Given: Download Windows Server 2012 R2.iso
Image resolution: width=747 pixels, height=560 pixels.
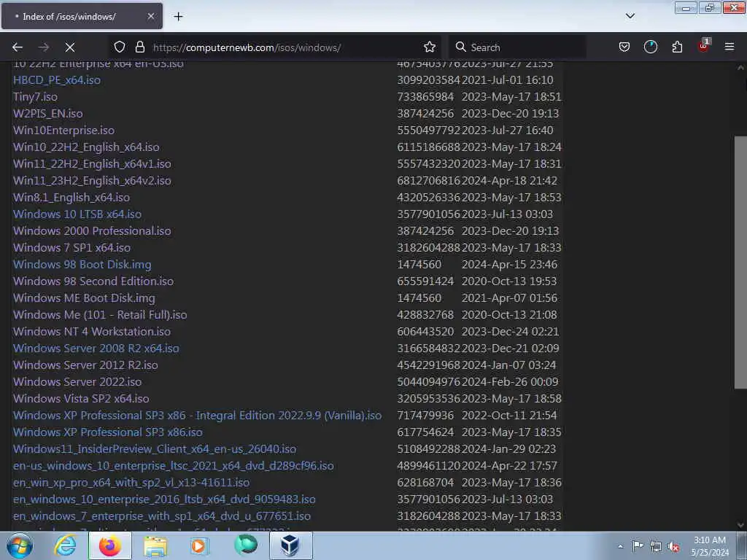Looking at the screenshot, I should click(85, 365).
